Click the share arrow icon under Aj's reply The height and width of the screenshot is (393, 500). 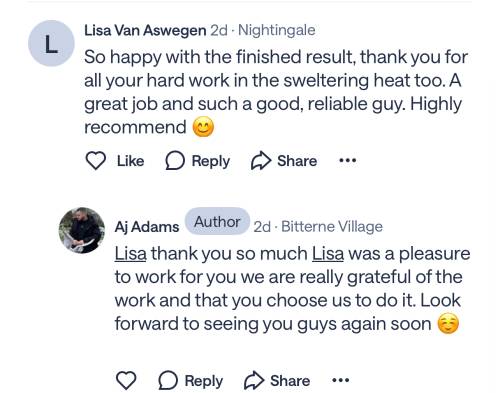point(254,380)
